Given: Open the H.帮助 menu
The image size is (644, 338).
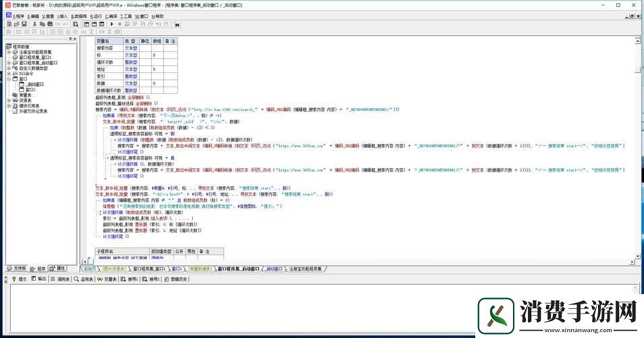Looking at the screenshot, I should pos(157,16).
